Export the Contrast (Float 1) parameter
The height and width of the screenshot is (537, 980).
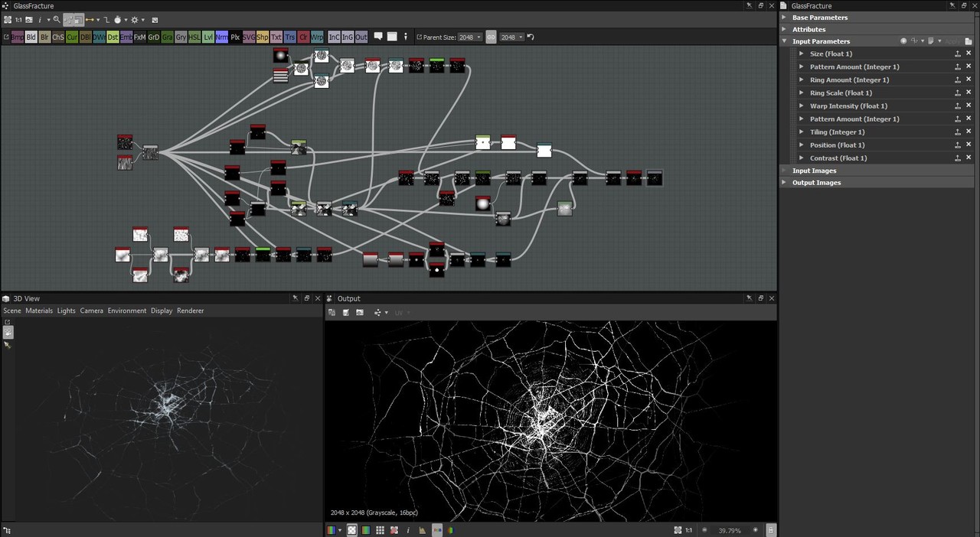(x=958, y=158)
